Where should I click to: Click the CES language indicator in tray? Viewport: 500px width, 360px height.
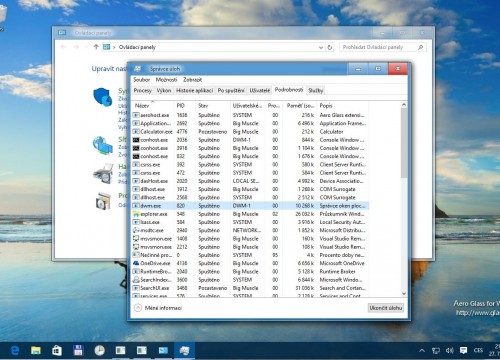[478, 350]
